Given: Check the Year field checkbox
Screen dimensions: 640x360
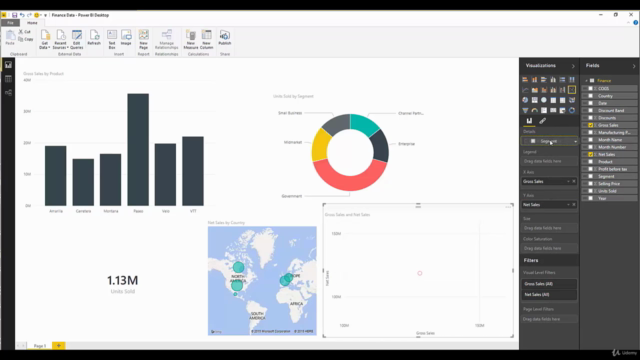Looking at the screenshot, I should pyautogui.click(x=590, y=198).
